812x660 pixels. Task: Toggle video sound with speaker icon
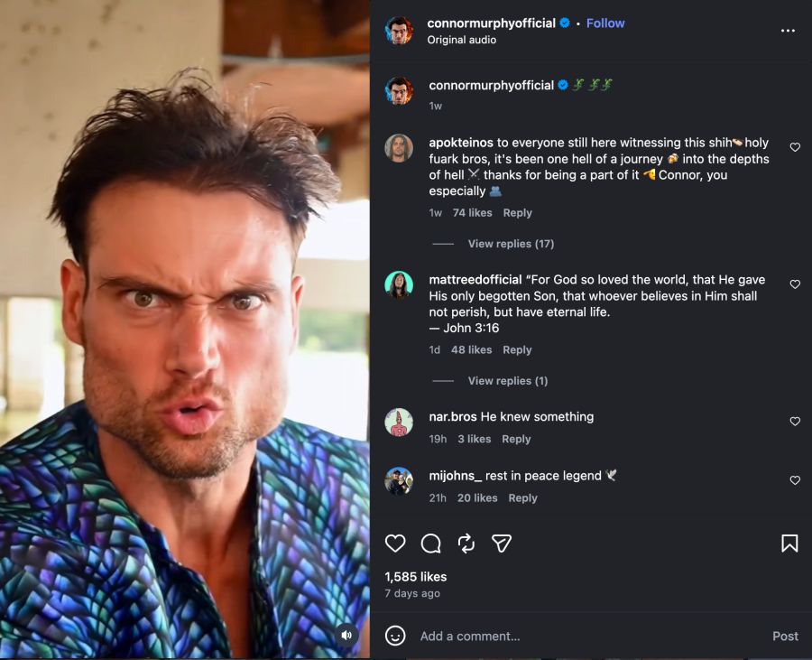346,635
